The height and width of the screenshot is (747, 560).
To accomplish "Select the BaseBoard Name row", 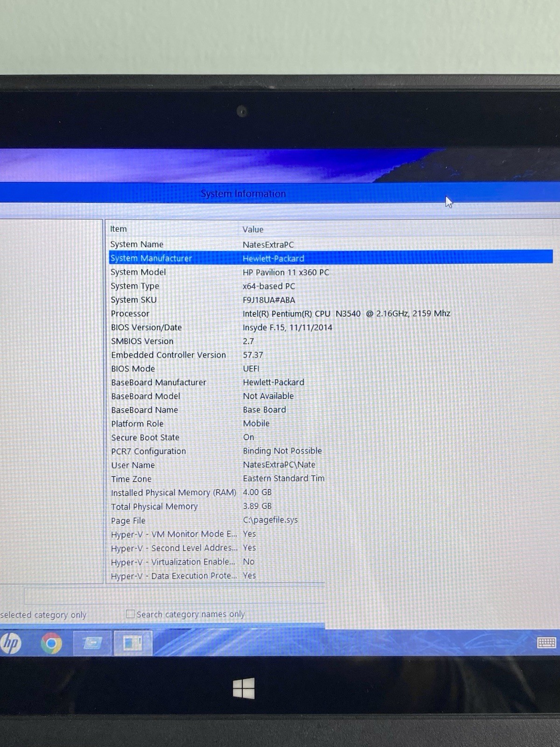I will tap(330, 409).
